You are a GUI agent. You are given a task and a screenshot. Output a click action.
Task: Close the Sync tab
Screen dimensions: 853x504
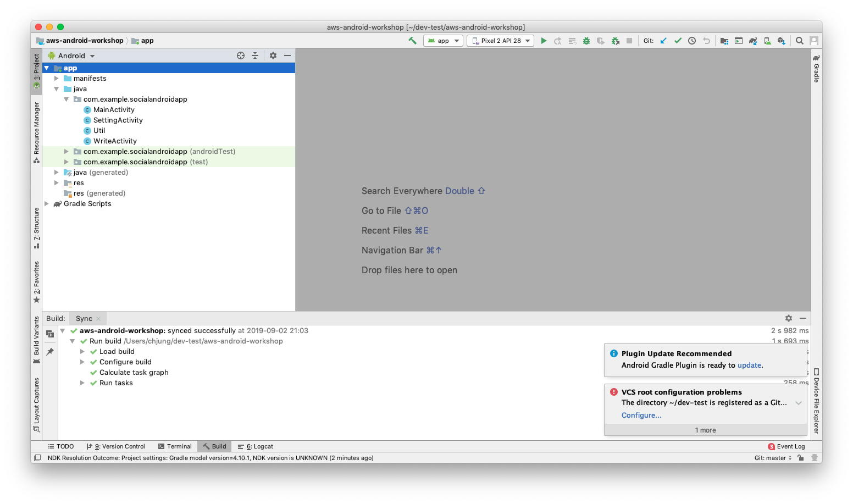pyautogui.click(x=98, y=319)
